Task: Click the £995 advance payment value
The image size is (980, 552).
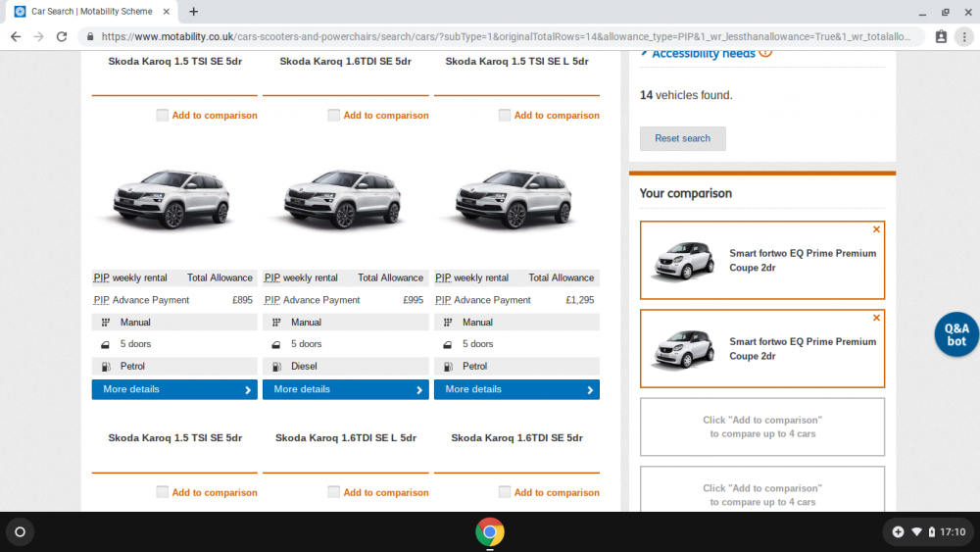Action: pos(414,300)
